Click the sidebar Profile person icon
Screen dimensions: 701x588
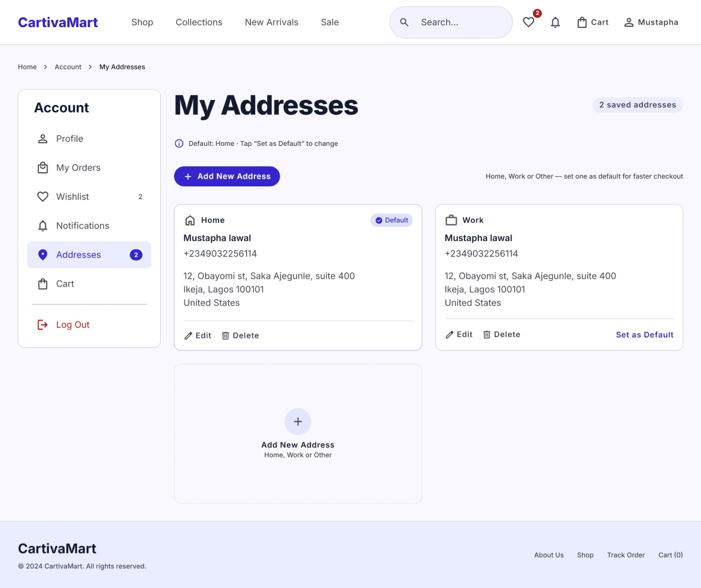click(x=43, y=139)
